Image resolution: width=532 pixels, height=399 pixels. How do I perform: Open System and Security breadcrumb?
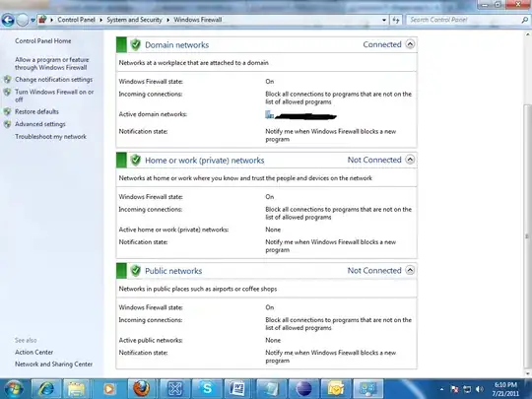pos(134,20)
